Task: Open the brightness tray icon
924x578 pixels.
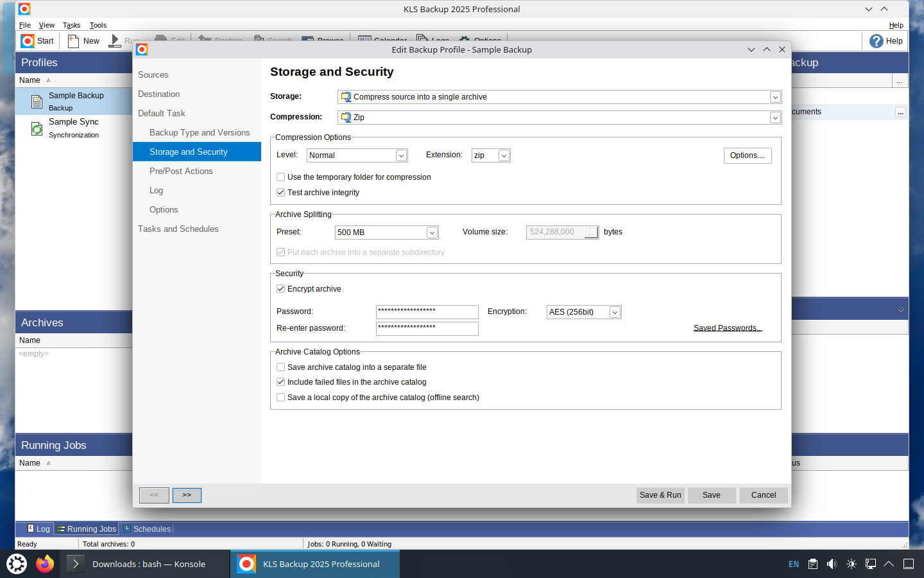Action: [851, 564]
